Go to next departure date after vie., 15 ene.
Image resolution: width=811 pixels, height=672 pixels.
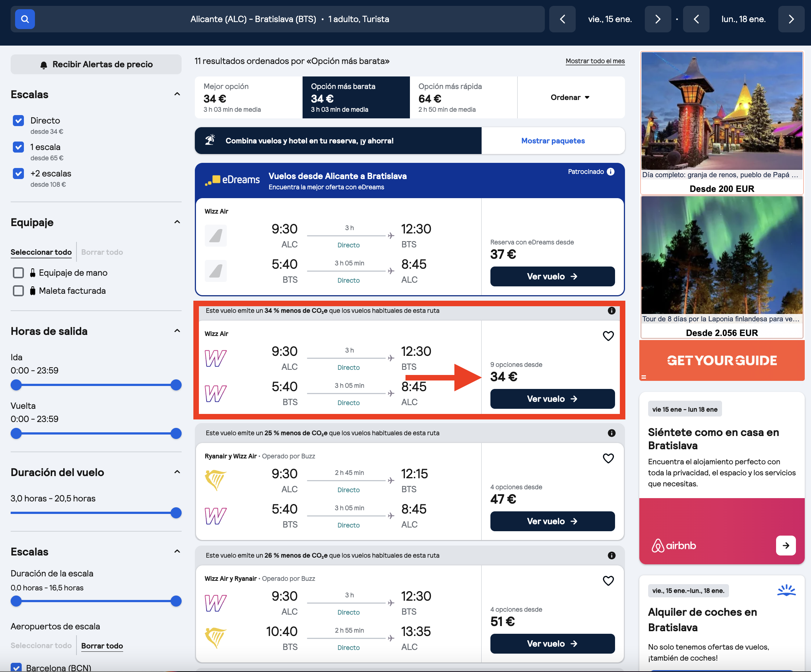[658, 19]
